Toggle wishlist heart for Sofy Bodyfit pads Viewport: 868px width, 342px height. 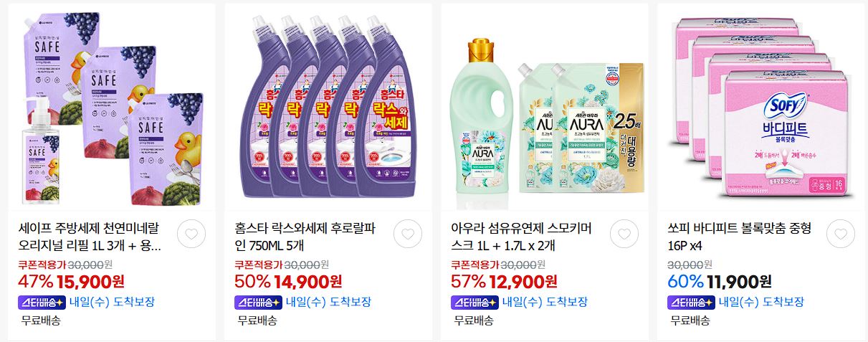coord(841,234)
